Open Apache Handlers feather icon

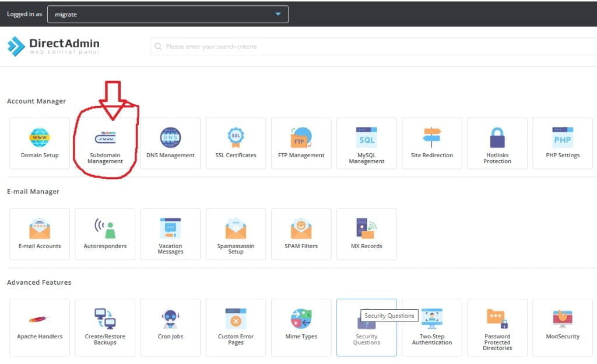coord(40,319)
